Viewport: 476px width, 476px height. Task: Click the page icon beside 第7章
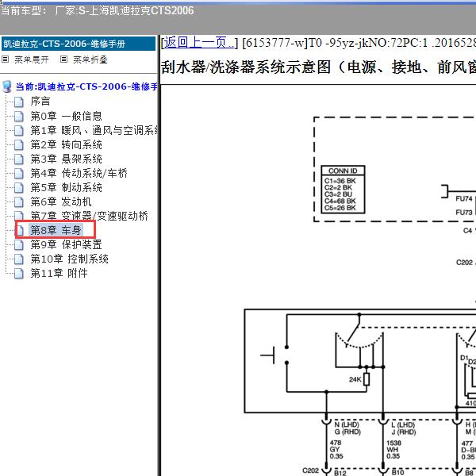19,216
